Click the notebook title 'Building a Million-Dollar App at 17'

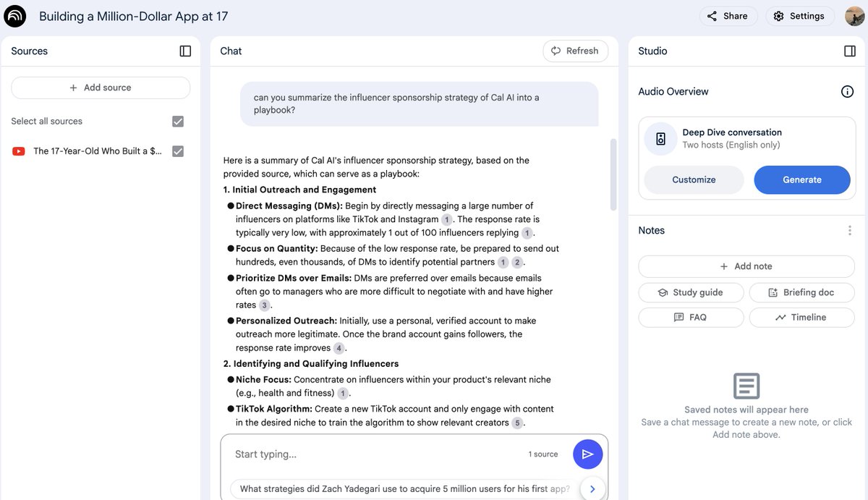(133, 16)
